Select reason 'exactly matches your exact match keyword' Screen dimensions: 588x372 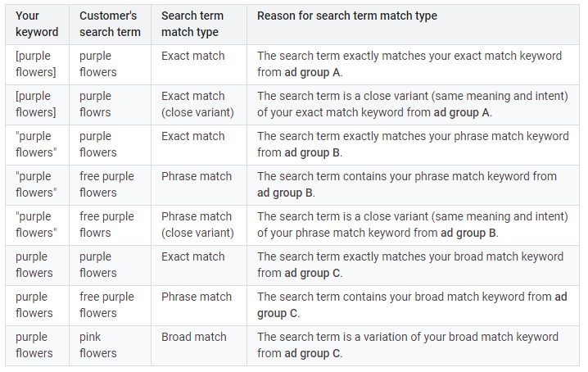(x=409, y=64)
